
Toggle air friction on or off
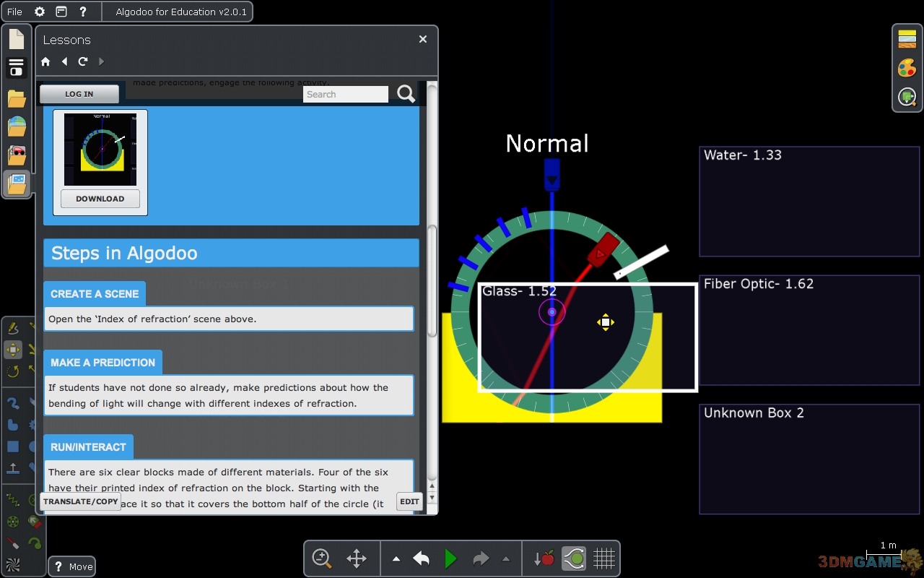(x=574, y=558)
